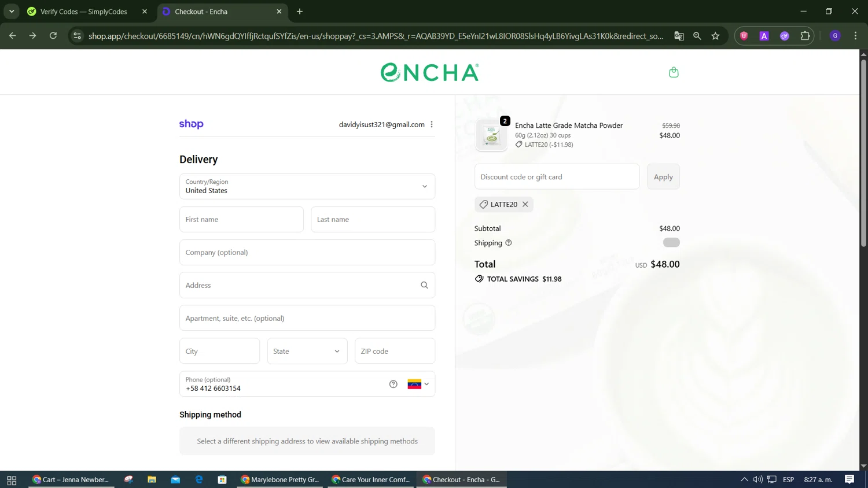The width and height of the screenshot is (868, 488).
Task: Switch to Verify Codes SimplyCodes tab
Action: click(x=87, y=12)
